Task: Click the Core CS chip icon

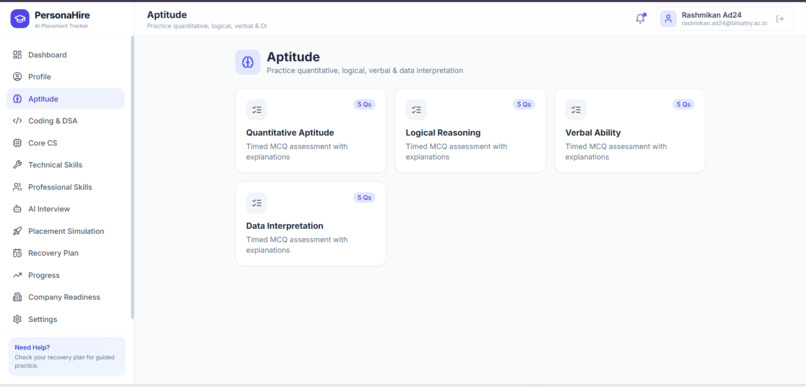Action: (17, 143)
